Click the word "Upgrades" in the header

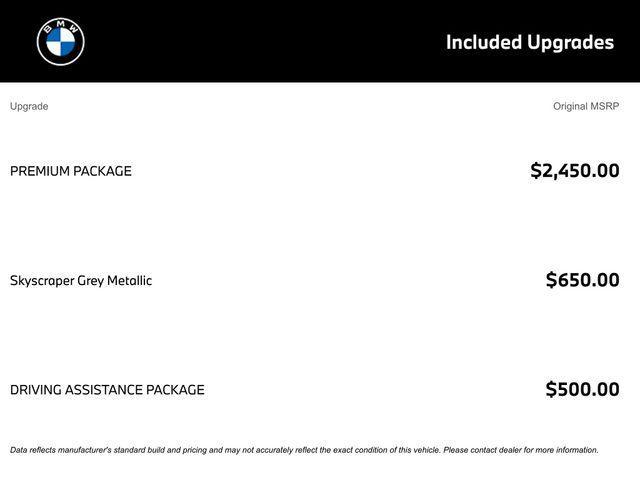point(571,42)
